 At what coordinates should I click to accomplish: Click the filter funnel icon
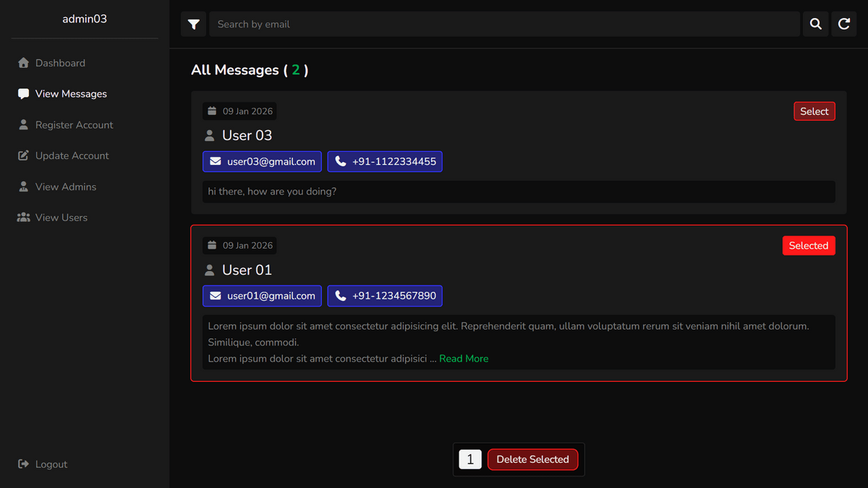point(193,25)
